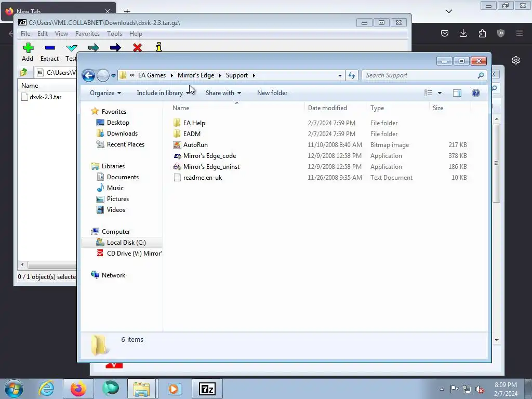Click EA Games in the breadcrumb
532x399 pixels.
click(x=152, y=75)
